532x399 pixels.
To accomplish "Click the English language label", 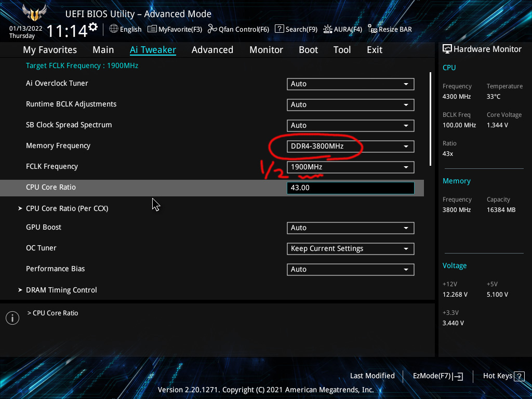I will click(x=130, y=29).
